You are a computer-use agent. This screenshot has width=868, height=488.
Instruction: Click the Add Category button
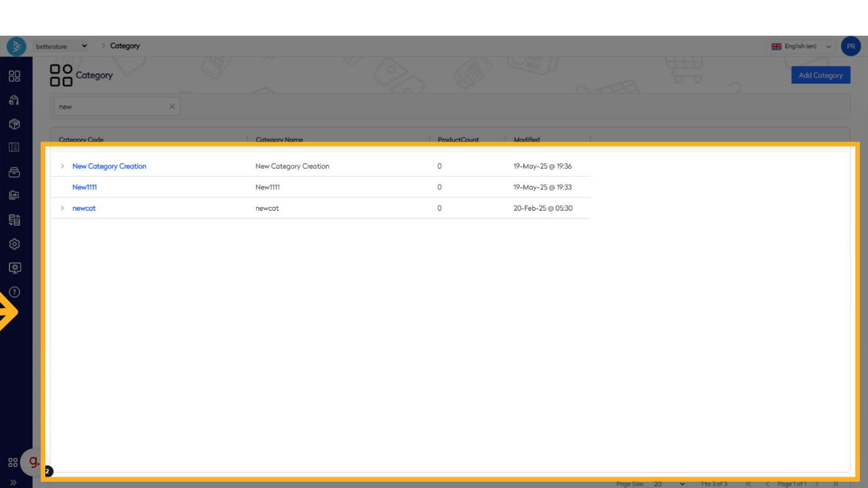coord(820,75)
